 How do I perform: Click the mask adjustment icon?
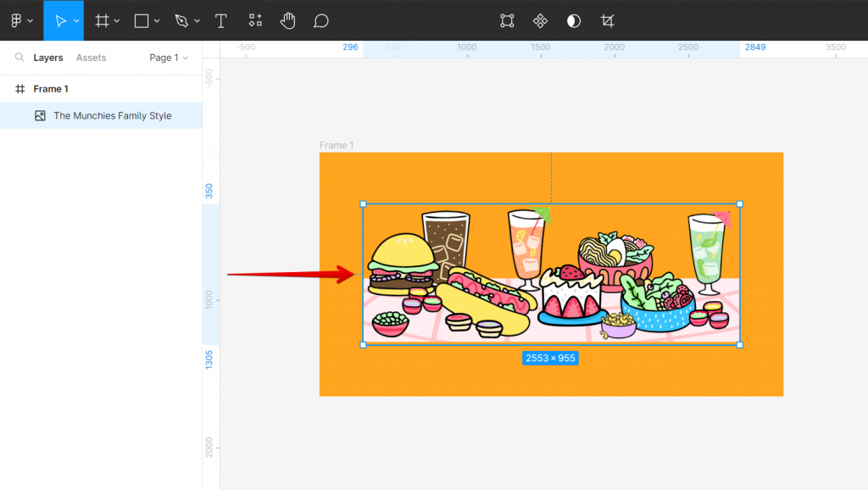[x=573, y=20]
